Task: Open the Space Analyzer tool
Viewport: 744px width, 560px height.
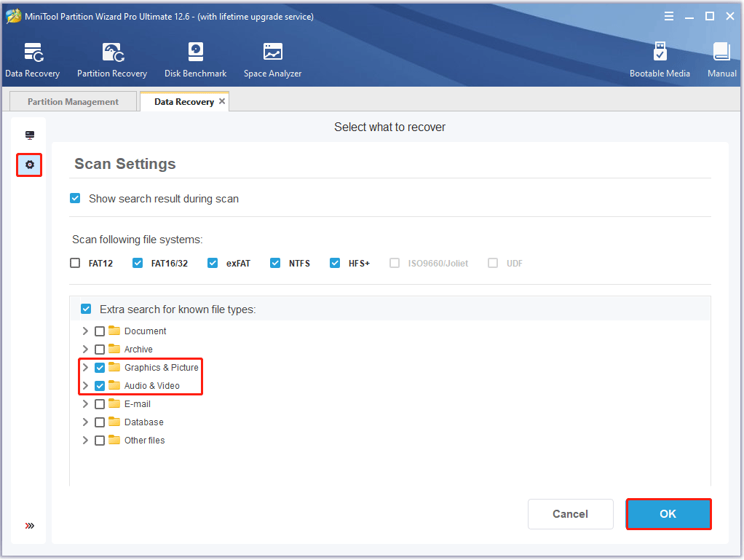Action: 272,60
